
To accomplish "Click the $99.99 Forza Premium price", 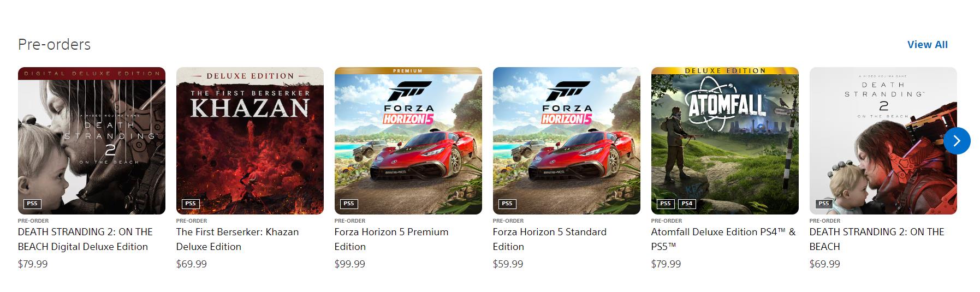I will (349, 264).
